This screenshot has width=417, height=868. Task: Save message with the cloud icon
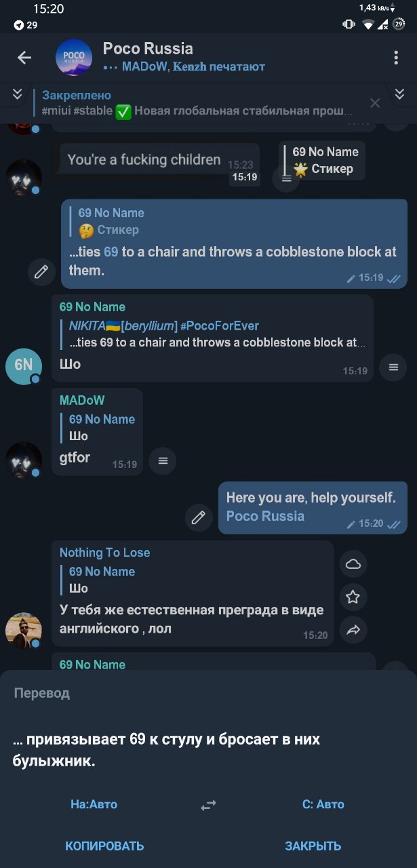tap(353, 564)
